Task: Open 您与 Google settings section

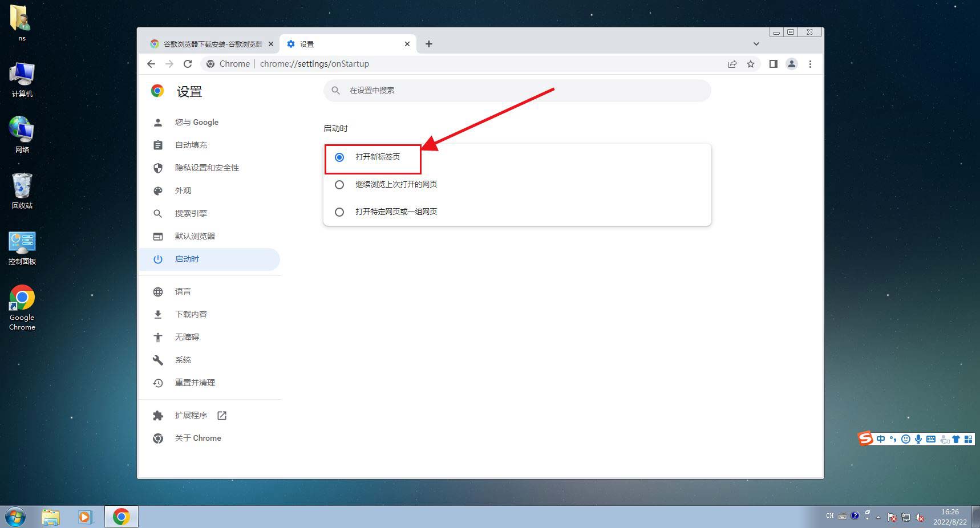Action: [x=209, y=122]
